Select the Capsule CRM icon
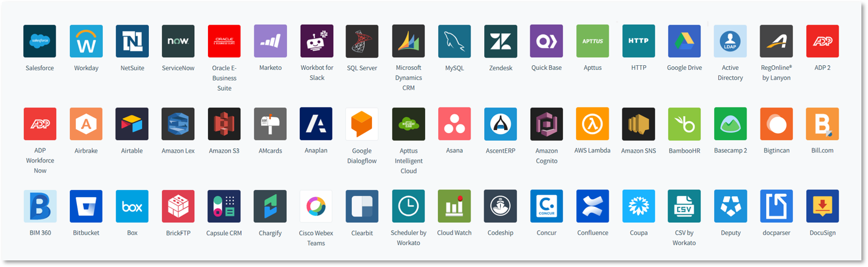868x267 pixels. coord(224,206)
